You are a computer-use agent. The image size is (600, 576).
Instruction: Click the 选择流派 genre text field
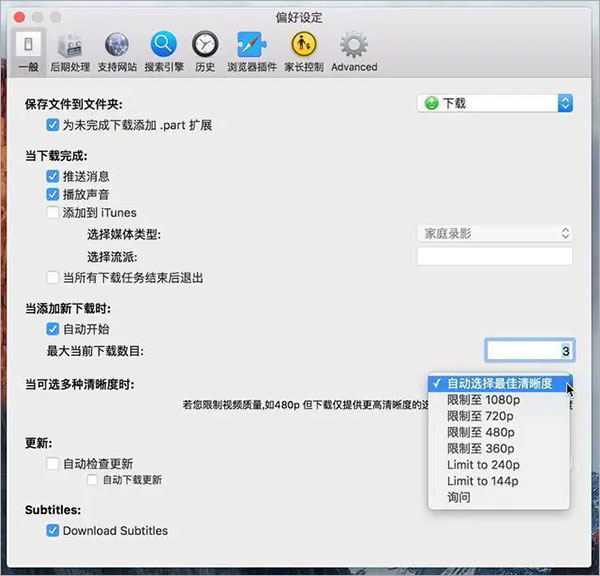pyautogui.click(x=494, y=257)
